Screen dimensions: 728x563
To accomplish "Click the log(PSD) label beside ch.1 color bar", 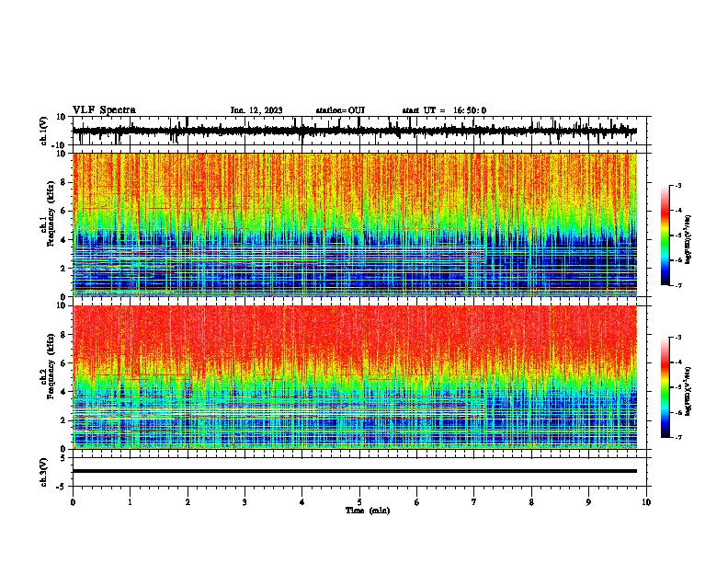I will pyautogui.click(x=688, y=240).
